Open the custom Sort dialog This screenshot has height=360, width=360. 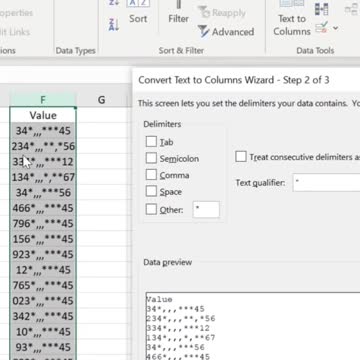point(138,12)
